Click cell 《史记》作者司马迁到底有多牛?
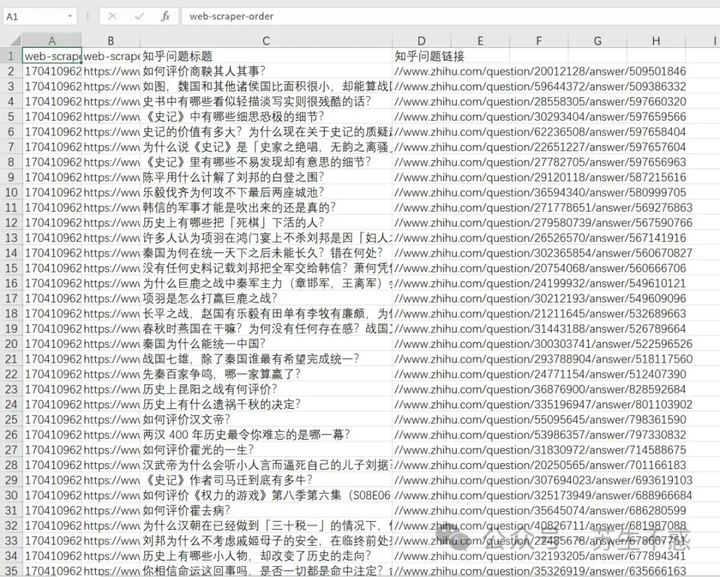The width and height of the screenshot is (720, 577). [266, 480]
